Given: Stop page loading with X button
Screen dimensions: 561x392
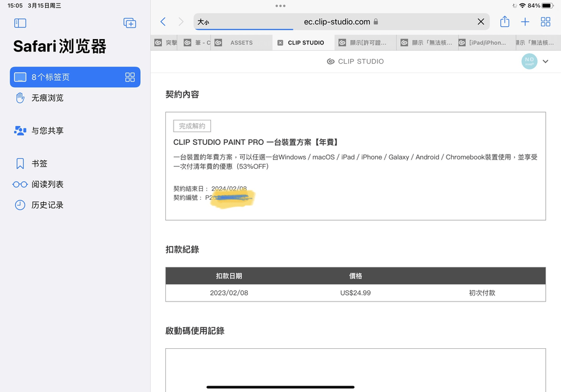Looking at the screenshot, I should (480, 22).
